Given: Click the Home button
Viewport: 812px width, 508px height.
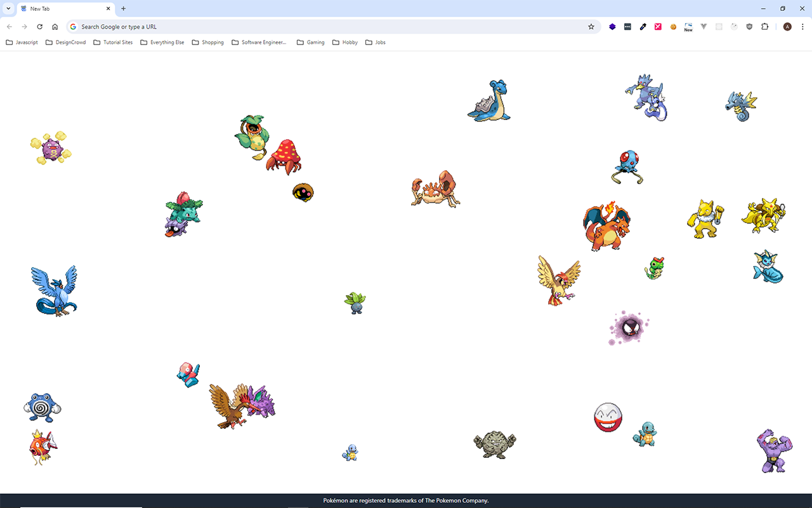Looking at the screenshot, I should pos(55,27).
